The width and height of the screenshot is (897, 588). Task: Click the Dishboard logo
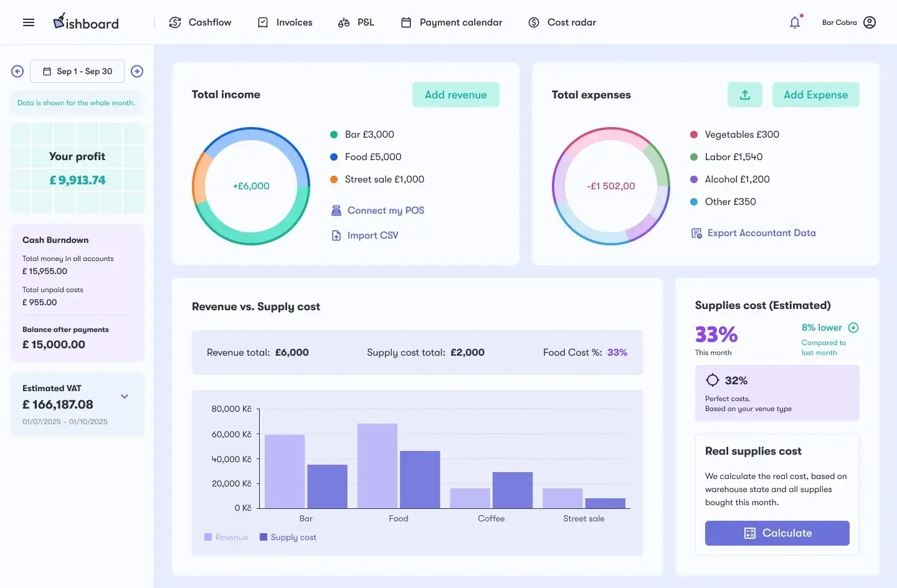(86, 22)
